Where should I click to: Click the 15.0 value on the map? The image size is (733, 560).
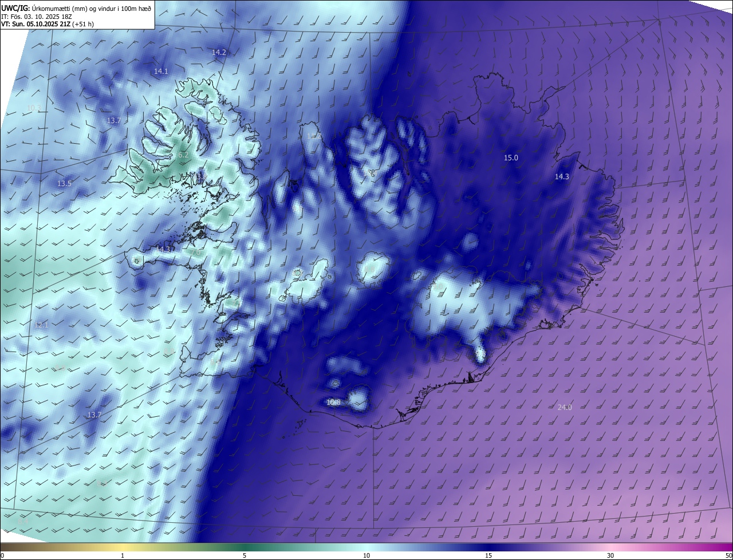click(511, 158)
